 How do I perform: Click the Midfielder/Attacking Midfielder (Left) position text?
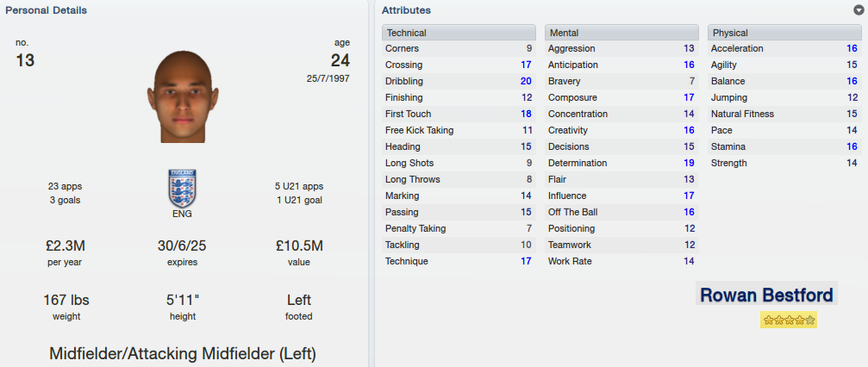[x=183, y=353]
